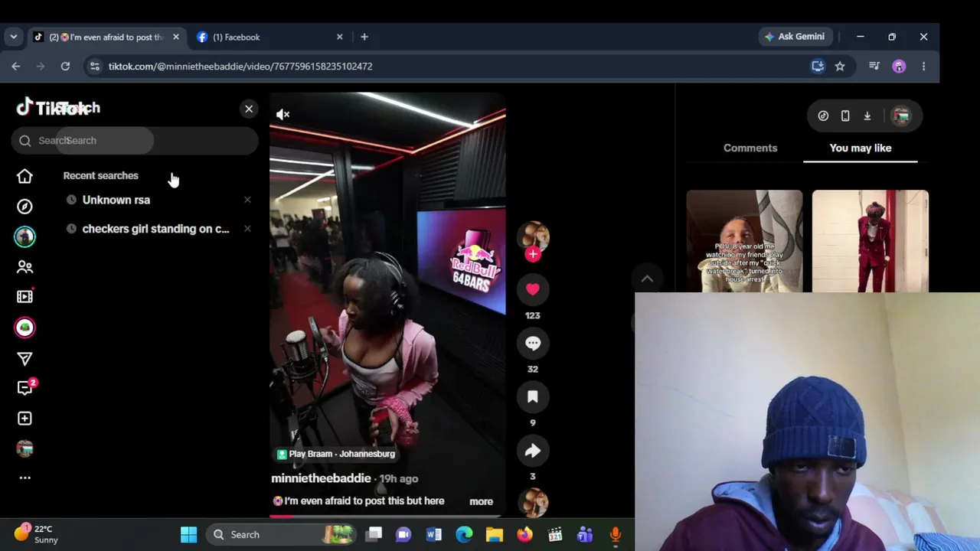Go back one page in Chrome
Screen dimensions: 980x551
[x=16, y=67]
